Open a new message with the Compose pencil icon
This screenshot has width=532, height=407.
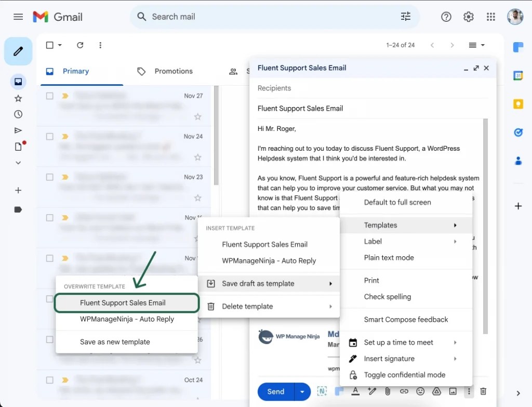[18, 51]
